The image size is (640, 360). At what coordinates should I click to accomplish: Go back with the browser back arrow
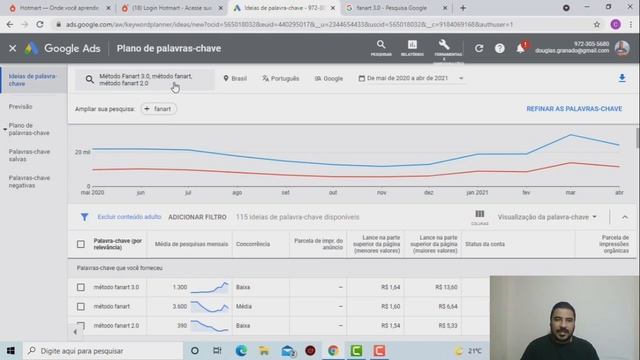[x=10, y=24]
